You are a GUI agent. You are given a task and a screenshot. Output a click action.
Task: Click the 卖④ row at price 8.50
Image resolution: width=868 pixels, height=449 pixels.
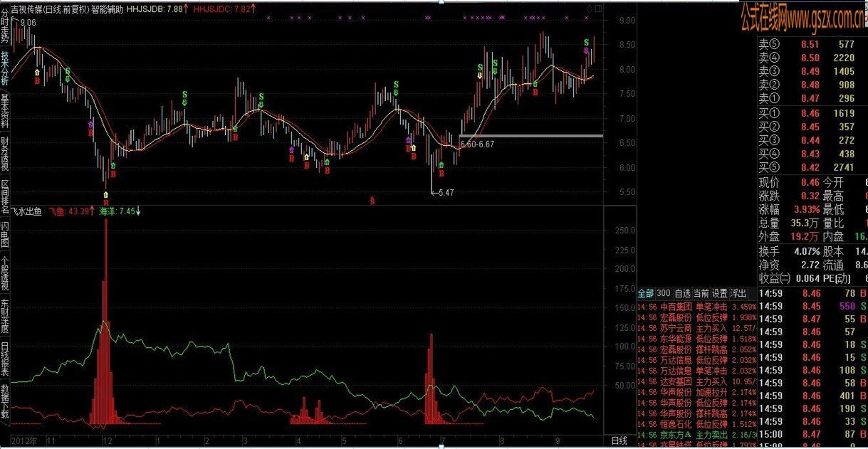pos(812,58)
